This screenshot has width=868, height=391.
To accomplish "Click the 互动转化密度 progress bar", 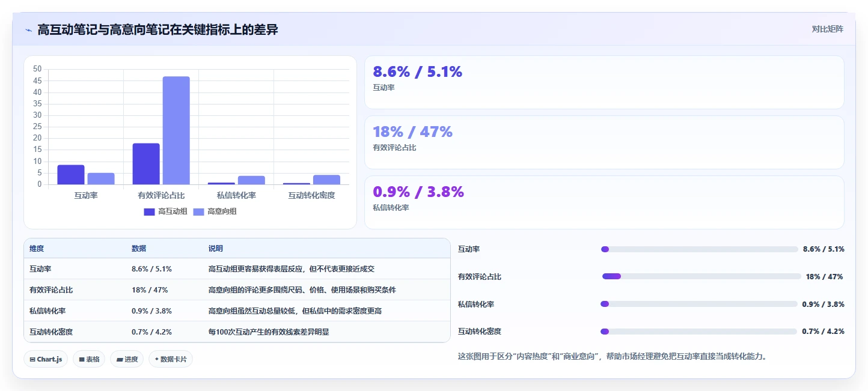I will 698,332.
